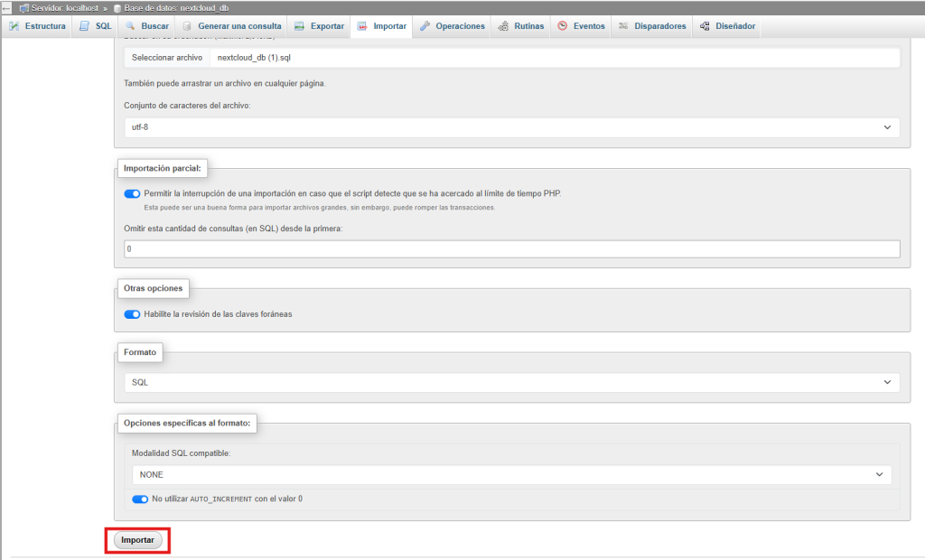Switch to the Generar una consulta tab
The width and height of the screenshot is (925, 560).
(232, 26)
